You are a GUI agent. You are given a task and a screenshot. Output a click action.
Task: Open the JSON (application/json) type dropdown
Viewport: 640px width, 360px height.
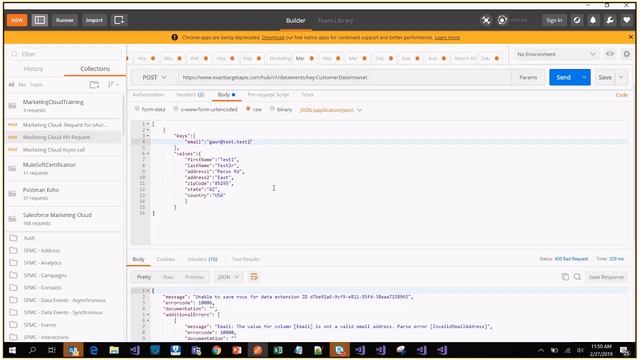point(331,110)
